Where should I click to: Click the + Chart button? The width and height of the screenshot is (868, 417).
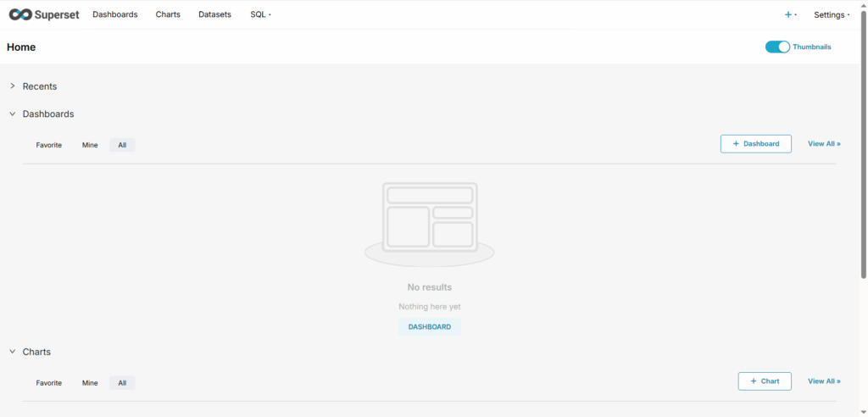coord(765,381)
